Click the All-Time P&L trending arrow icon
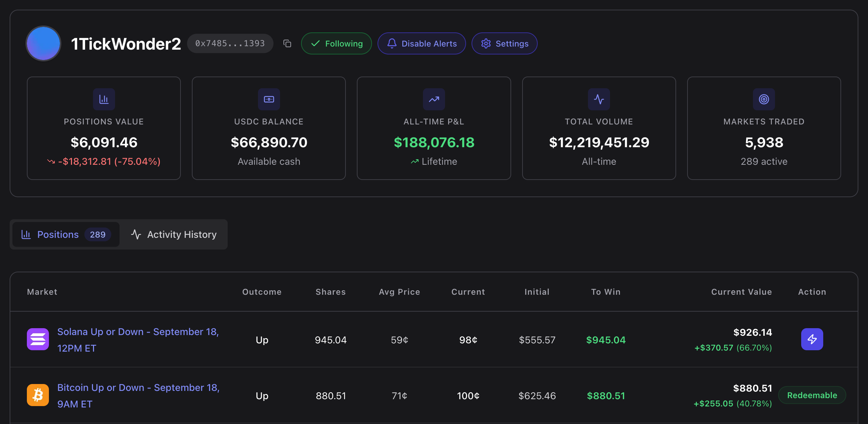Screen dimensions: 868x424 pyautogui.click(x=434, y=99)
